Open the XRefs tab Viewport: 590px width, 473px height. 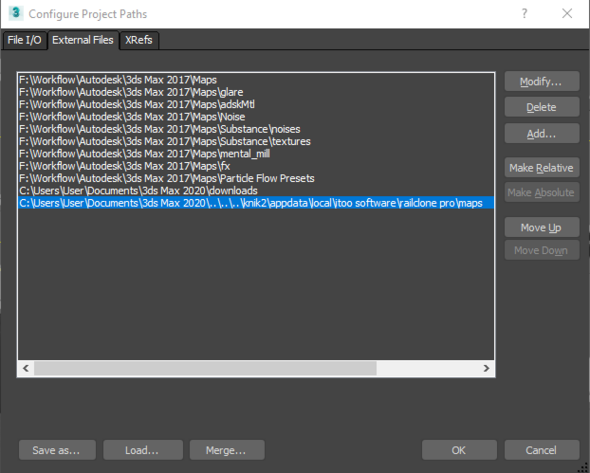click(139, 40)
